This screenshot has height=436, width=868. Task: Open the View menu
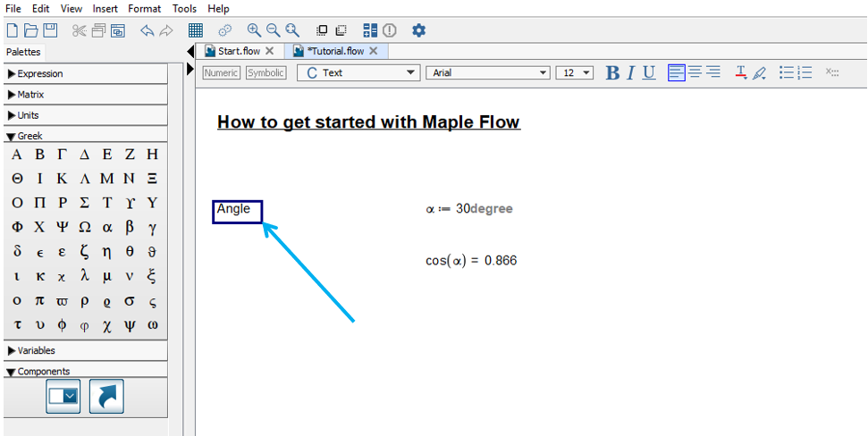click(x=71, y=9)
